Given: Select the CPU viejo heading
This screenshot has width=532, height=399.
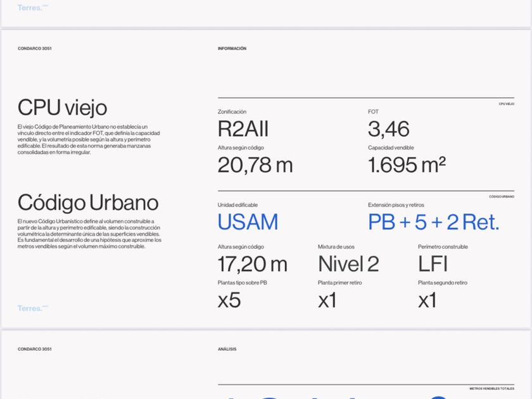Looking at the screenshot, I should (62, 108).
